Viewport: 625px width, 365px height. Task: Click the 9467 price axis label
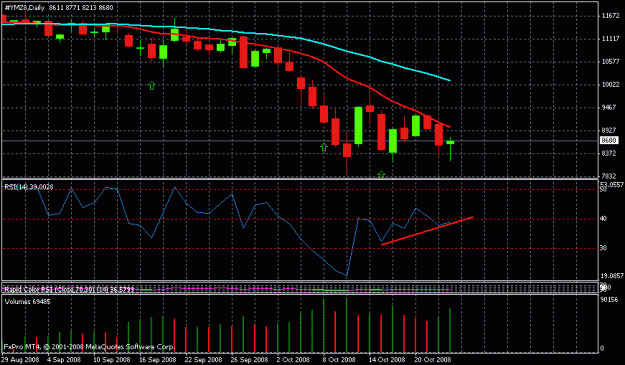point(609,108)
